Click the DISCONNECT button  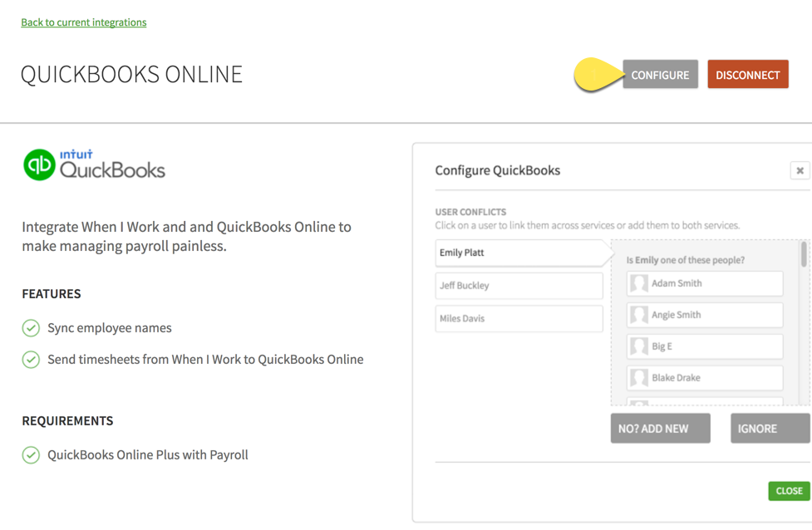point(747,74)
